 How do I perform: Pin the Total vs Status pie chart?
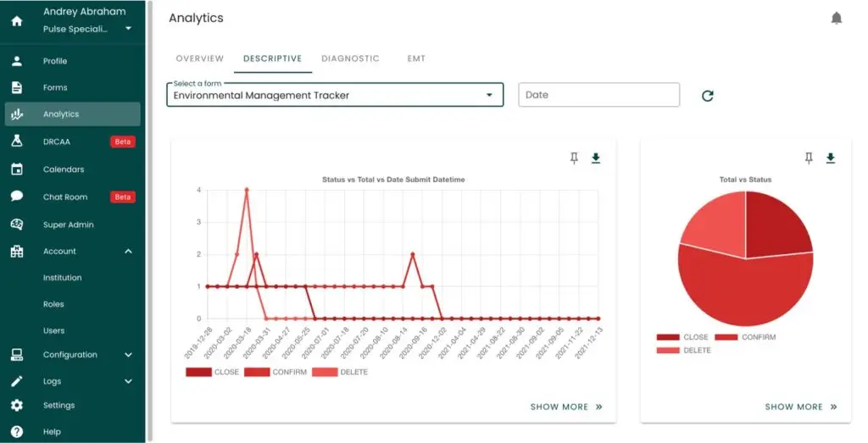click(809, 158)
